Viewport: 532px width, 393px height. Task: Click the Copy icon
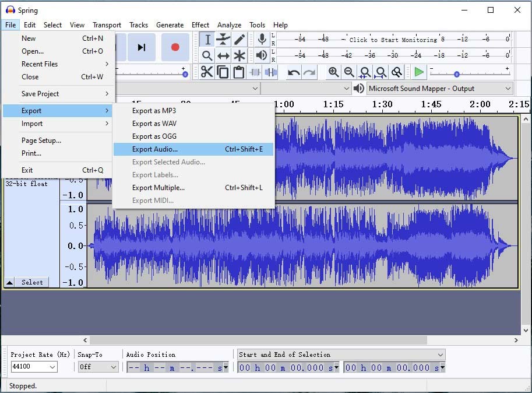tap(223, 72)
